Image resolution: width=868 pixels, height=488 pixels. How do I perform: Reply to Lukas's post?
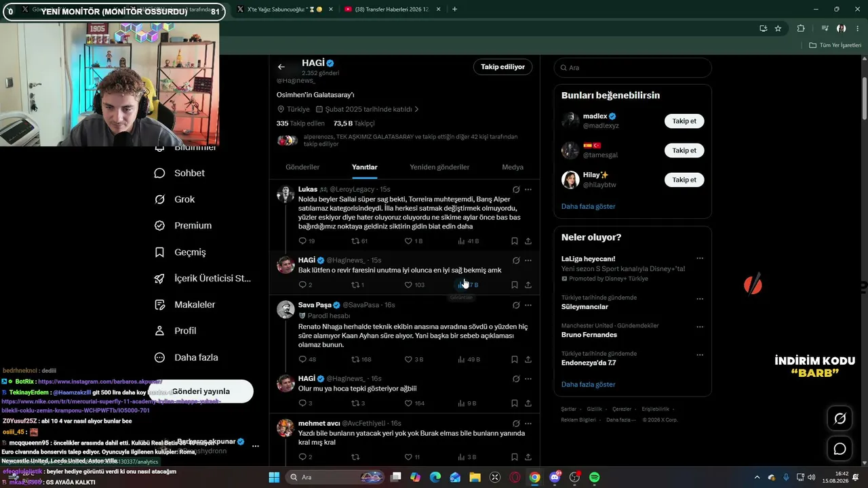(302, 241)
